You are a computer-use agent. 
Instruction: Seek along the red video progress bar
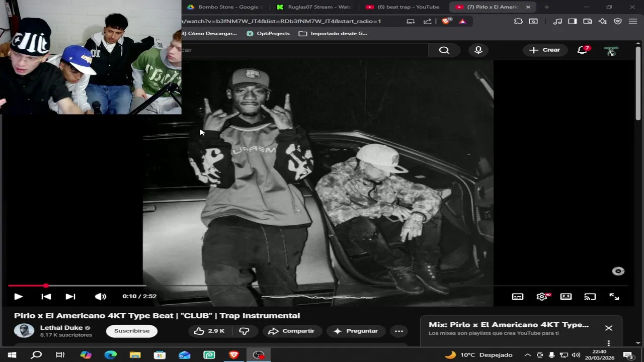[318, 286]
